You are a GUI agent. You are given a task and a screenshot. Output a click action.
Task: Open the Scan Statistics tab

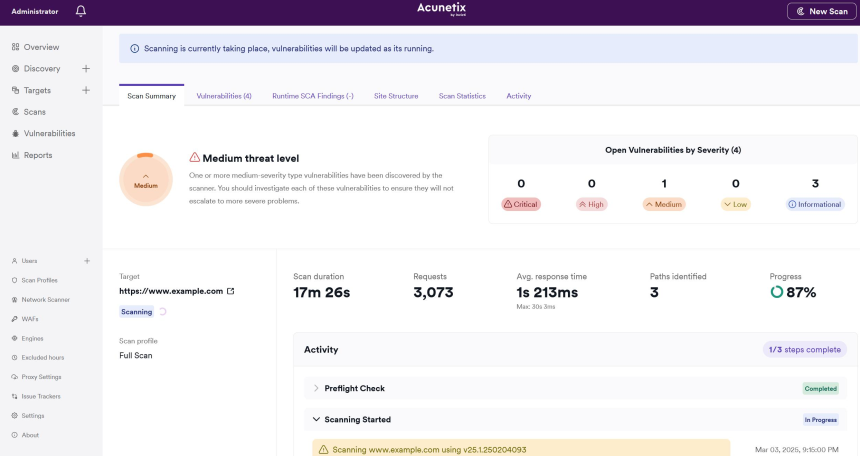pos(462,96)
